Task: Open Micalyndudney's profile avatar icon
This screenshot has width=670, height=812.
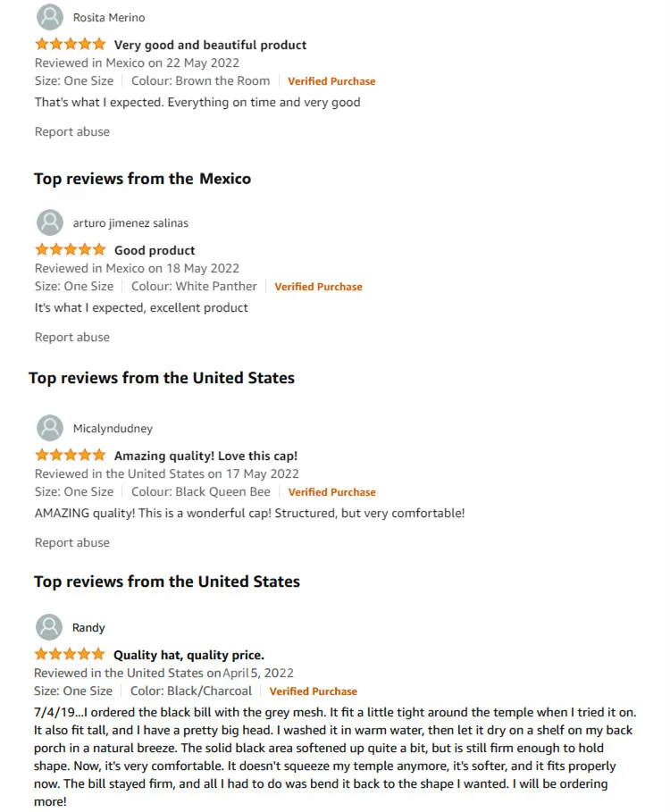Action: [x=50, y=428]
